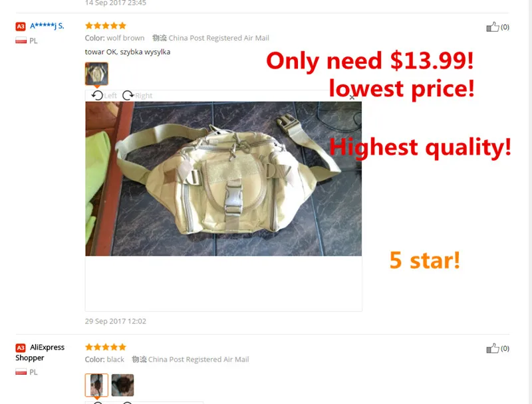
Task: Click the rotate Right icon
Action: click(128, 96)
